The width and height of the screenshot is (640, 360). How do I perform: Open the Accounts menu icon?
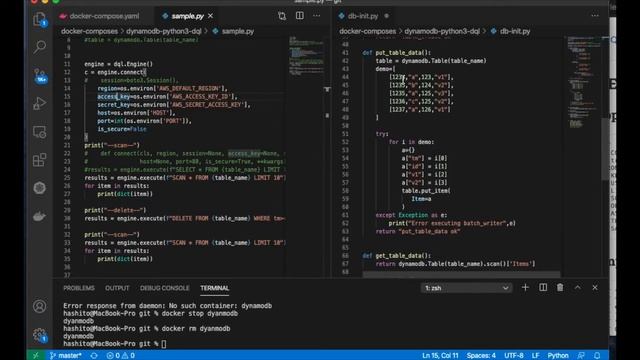[40, 306]
